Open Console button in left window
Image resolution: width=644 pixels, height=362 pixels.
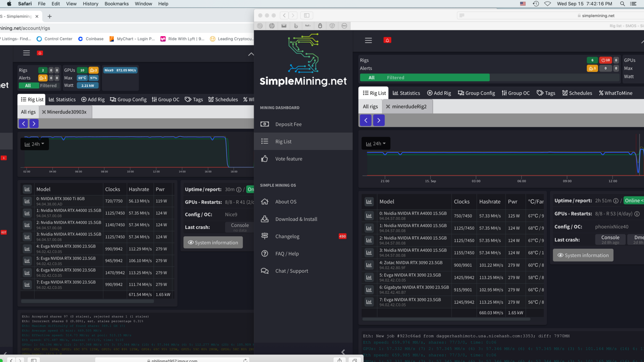pos(240,227)
